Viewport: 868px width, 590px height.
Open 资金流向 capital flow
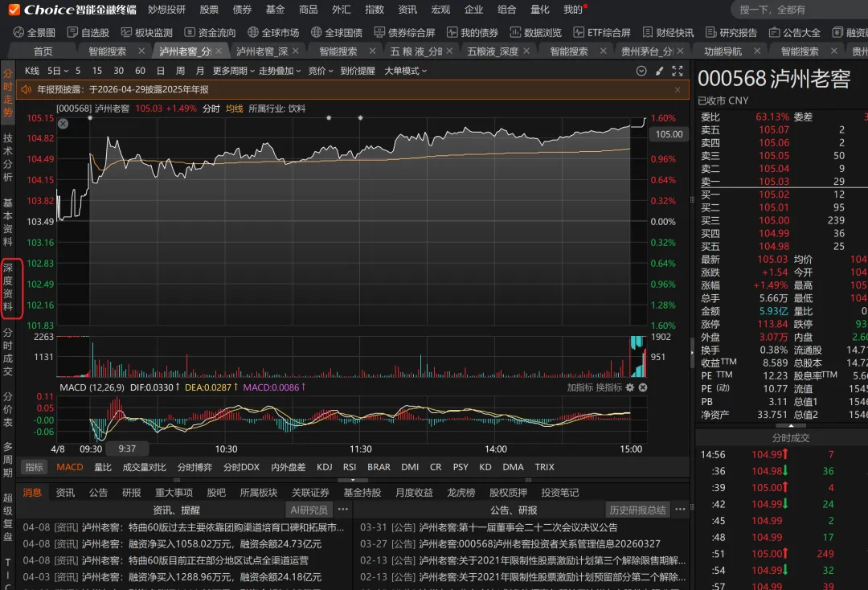[210, 33]
